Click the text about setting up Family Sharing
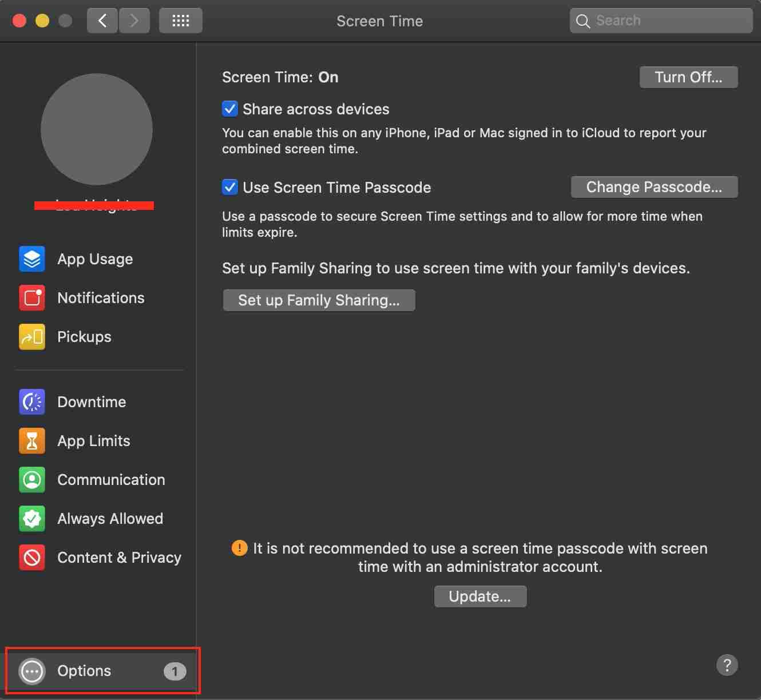 coord(456,268)
